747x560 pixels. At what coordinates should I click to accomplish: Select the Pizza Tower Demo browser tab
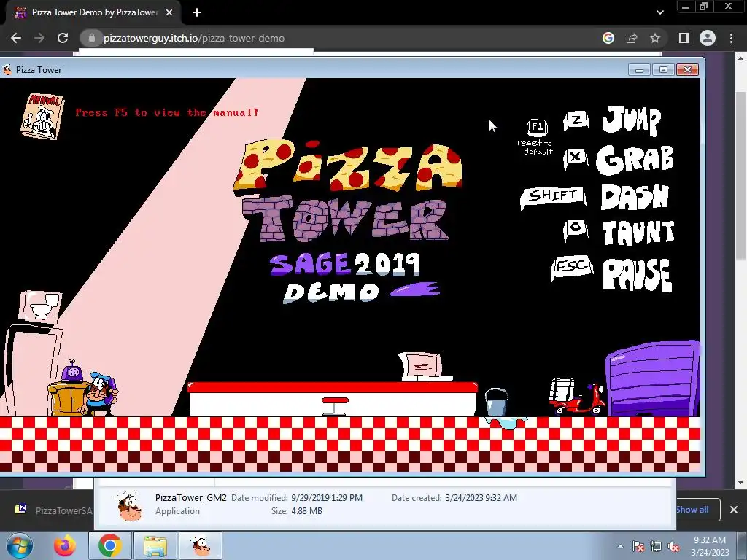click(94, 12)
